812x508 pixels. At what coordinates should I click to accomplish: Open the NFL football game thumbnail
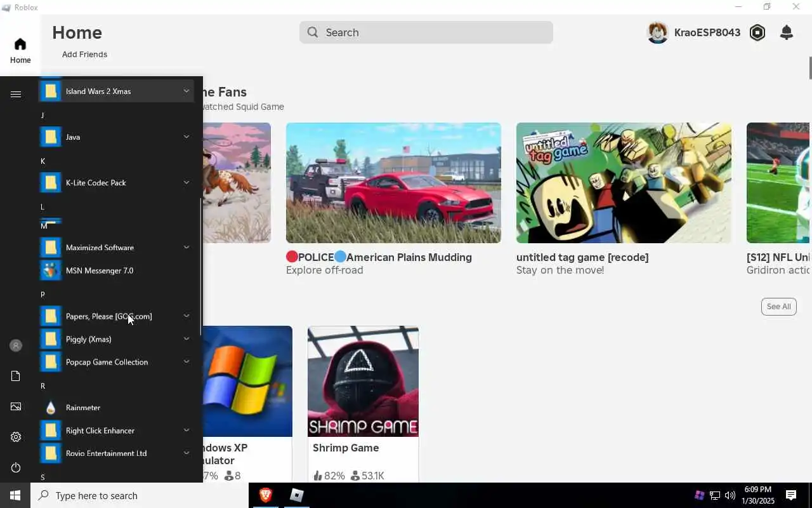pos(778,183)
